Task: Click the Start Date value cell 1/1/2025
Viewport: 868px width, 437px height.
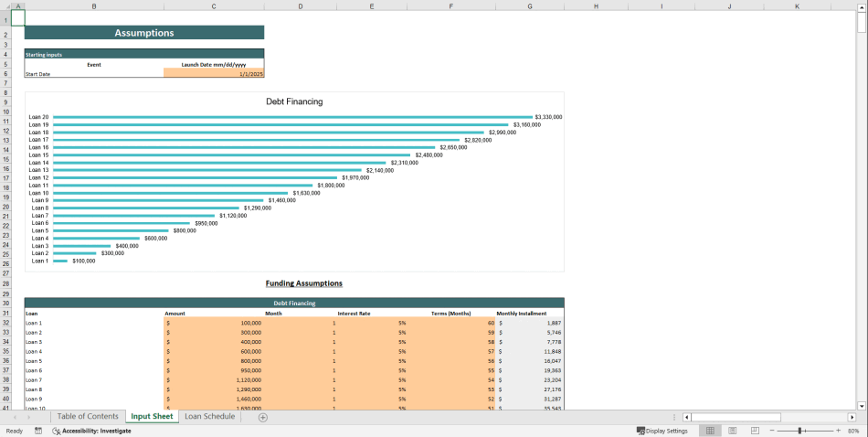Action: pos(214,74)
